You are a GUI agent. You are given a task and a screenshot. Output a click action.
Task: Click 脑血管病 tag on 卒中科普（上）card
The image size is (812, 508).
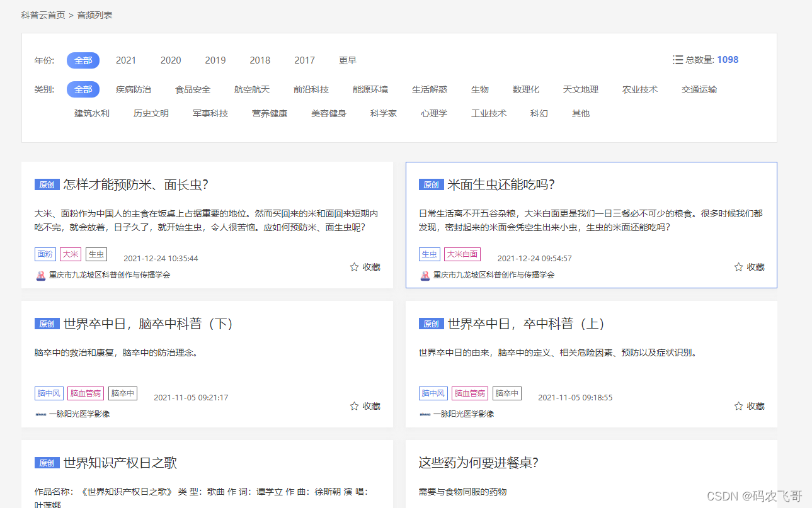(x=470, y=393)
